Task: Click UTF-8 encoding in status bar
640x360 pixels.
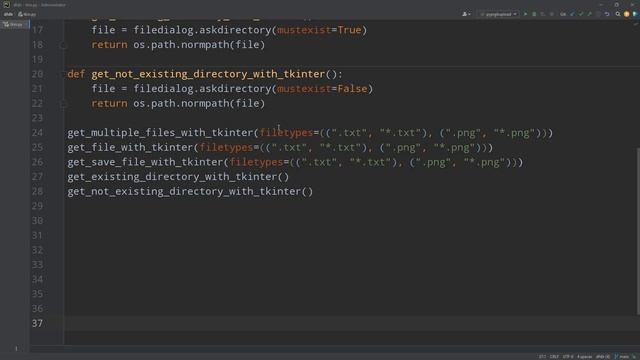Action: coord(568,357)
